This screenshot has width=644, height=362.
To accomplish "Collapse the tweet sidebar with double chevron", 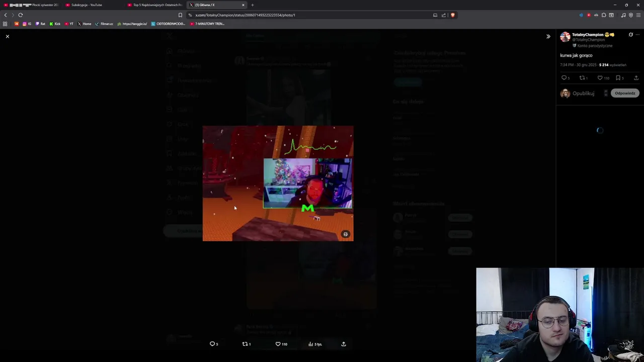I will click(548, 36).
